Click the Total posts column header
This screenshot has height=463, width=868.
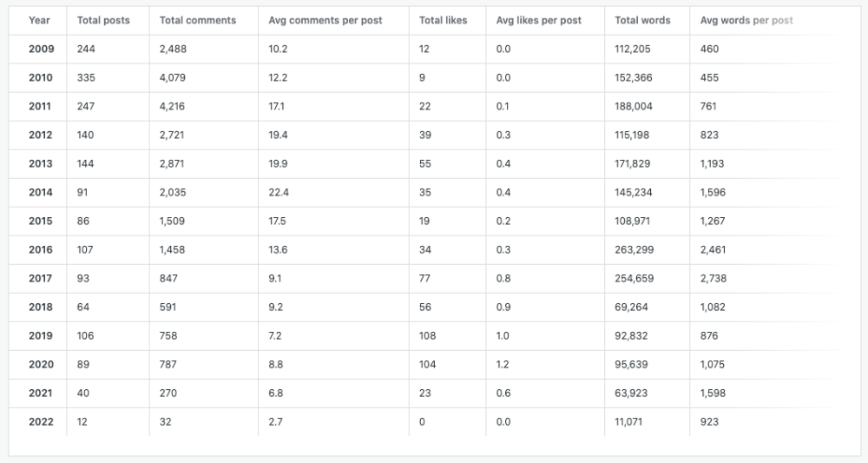click(102, 20)
